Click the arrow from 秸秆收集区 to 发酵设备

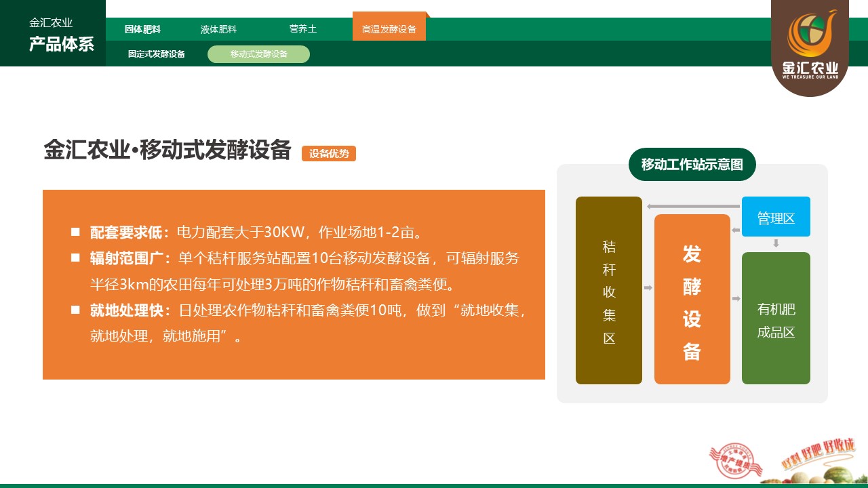coord(648,288)
